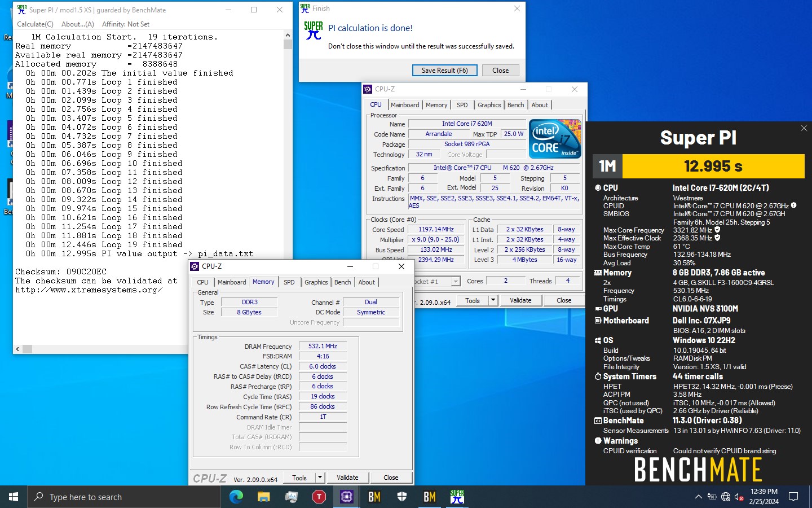Viewport: 812px width, 508px height.
Task: Select About tab in front CPU-Z window
Action: pos(367,282)
